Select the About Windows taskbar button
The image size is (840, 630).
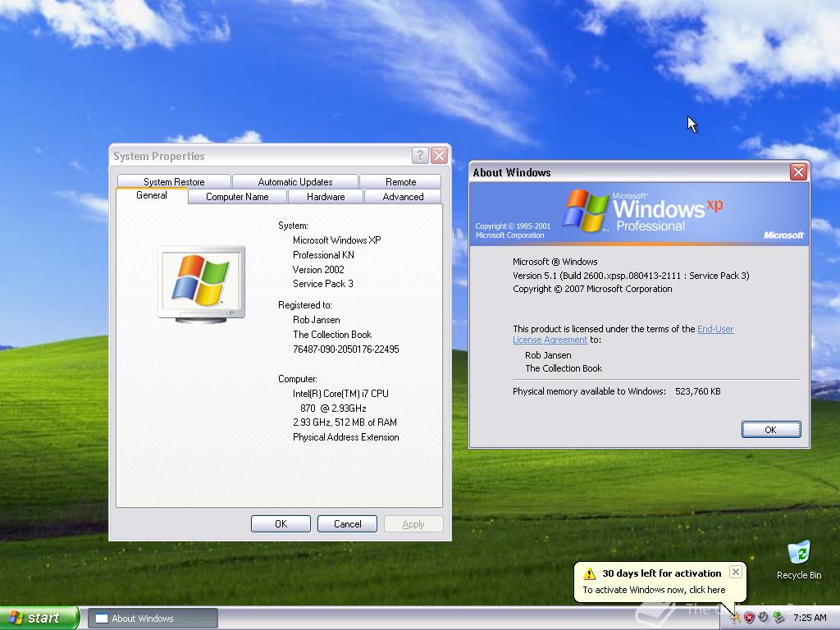153,619
